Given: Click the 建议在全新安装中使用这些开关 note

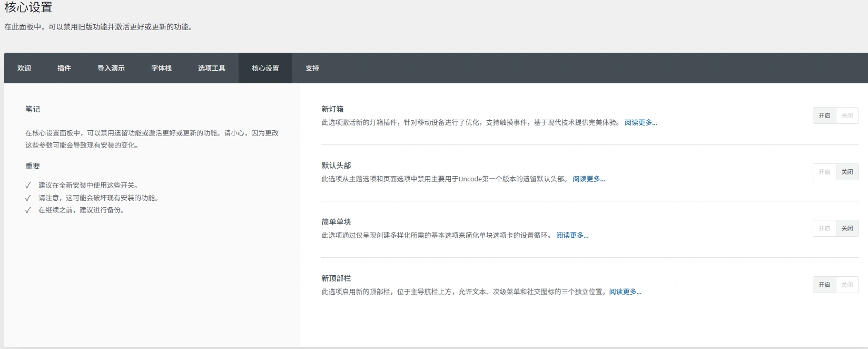Looking at the screenshot, I should click(88, 186).
